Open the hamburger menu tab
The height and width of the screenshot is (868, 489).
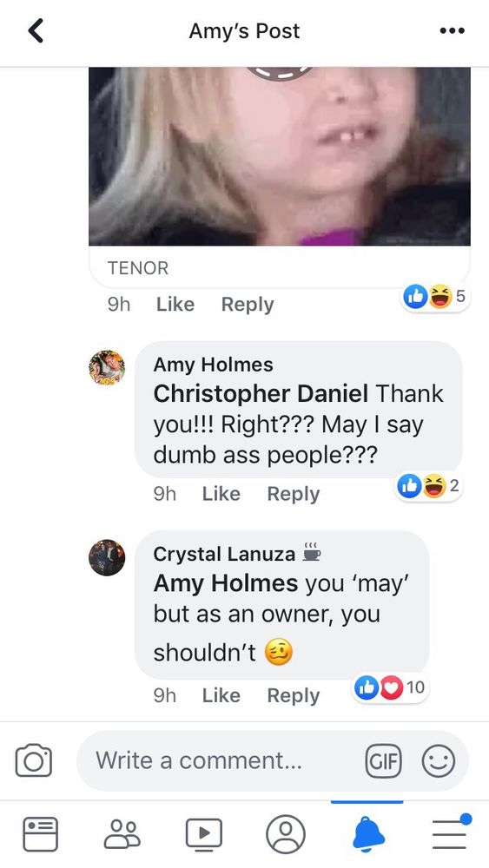[x=450, y=832]
